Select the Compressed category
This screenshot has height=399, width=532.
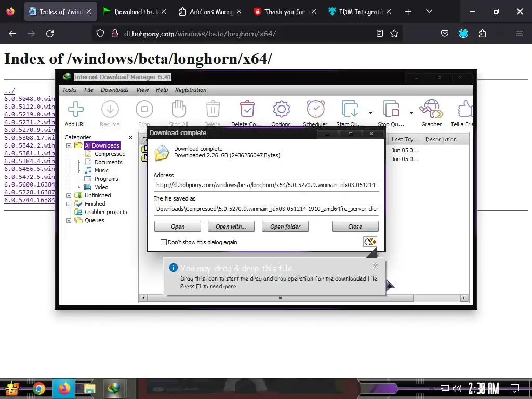[110, 154]
